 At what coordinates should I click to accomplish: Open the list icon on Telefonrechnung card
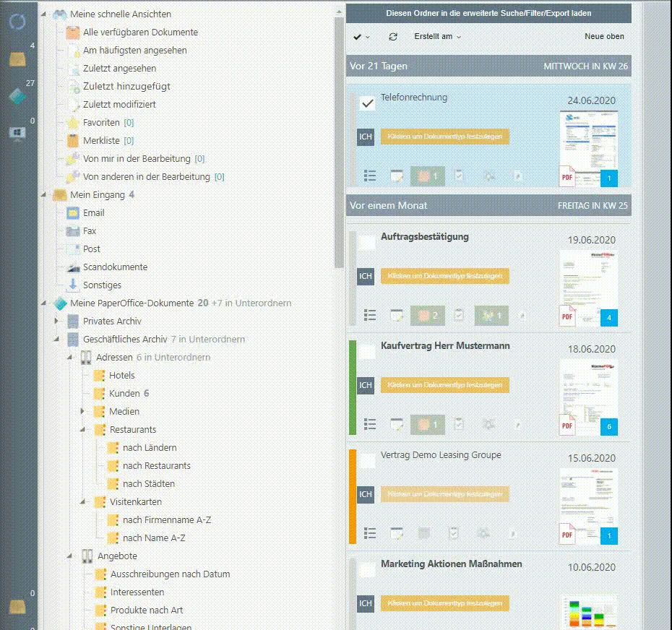370,176
